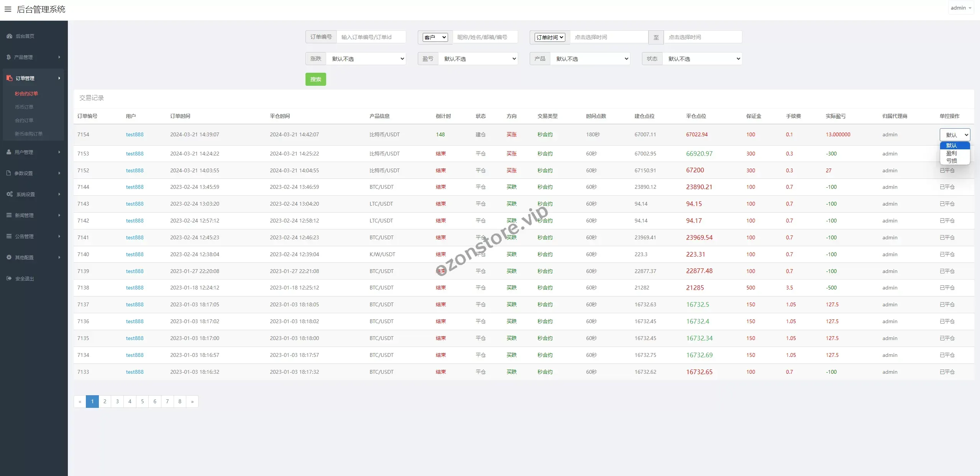980x476 pixels.
Task: Go to page 3 in pagination
Action: [117, 401]
